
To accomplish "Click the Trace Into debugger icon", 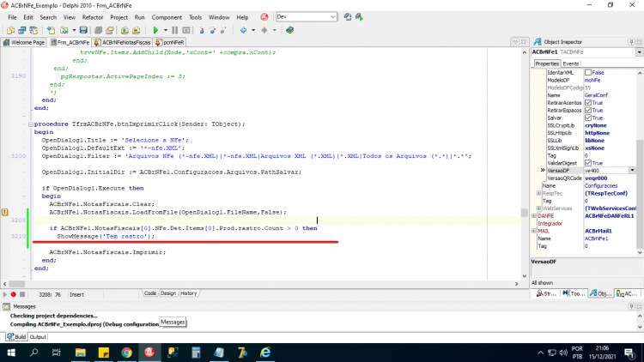I will [201, 30].
